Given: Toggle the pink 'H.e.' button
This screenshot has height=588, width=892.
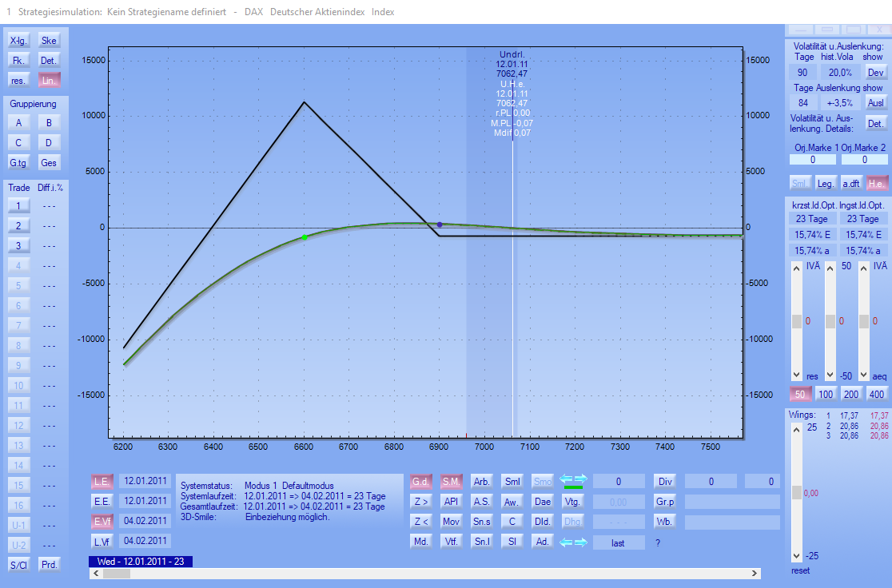Looking at the screenshot, I should pos(877,183).
